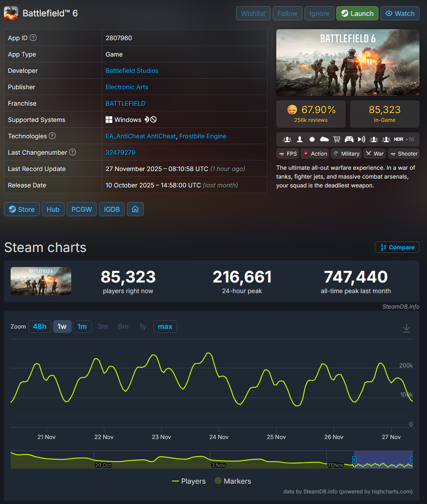Click the Watch button

pos(400,14)
